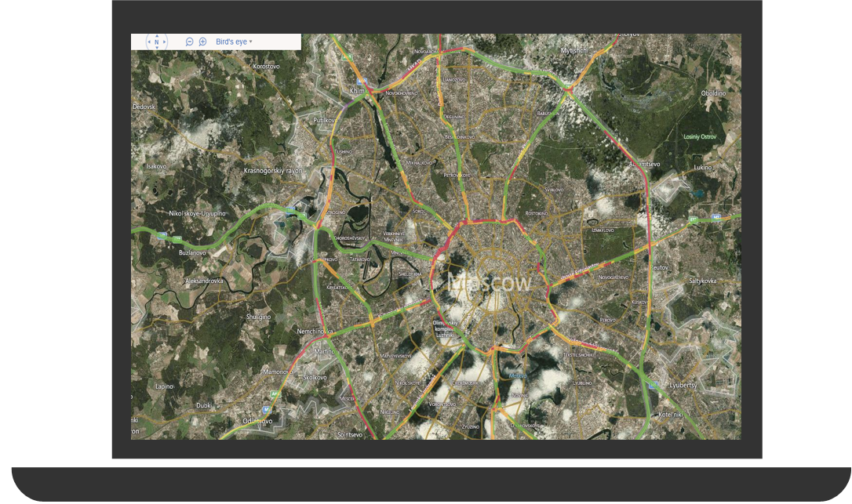Click the Olimpiyskiy kompleks Luzhniki label
Viewport: 852px width, 504px height.
pyautogui.click(x=445, y=328)
